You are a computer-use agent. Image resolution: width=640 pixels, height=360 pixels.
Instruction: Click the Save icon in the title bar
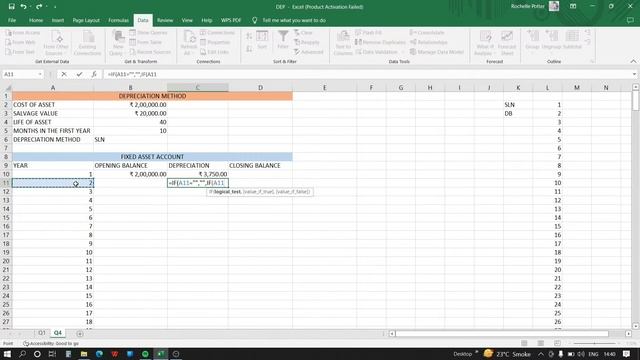[11, 7]
